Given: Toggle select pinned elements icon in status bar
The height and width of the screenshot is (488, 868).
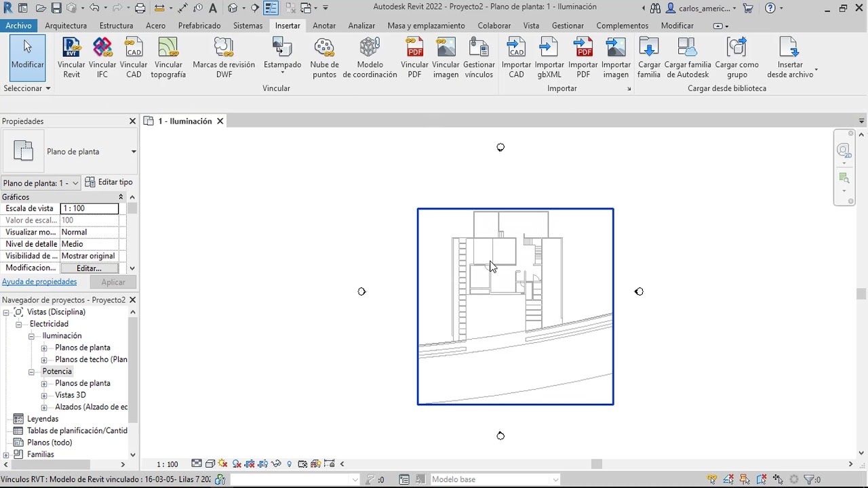Looking at the screenshot, I should pos(745,479).
